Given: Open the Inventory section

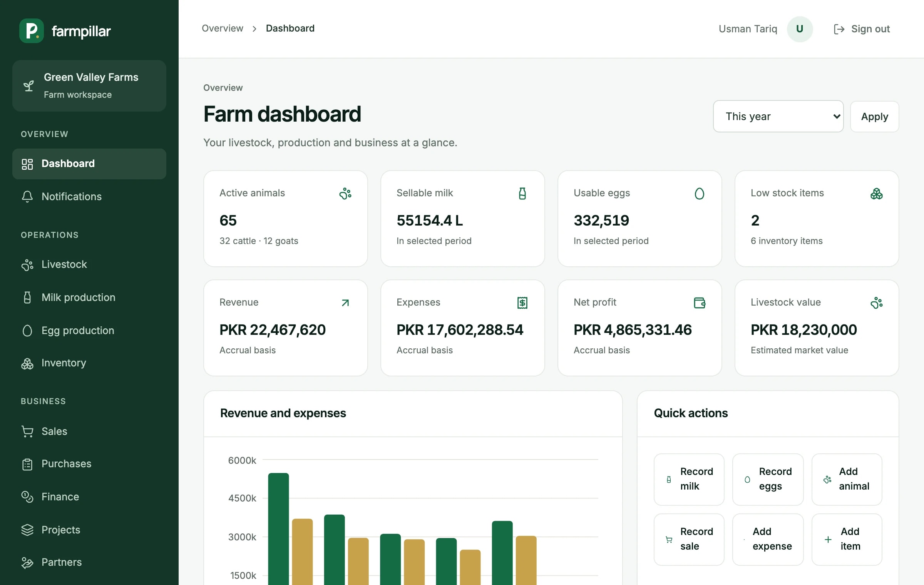Looking at the screenshot, I should 89,363.
